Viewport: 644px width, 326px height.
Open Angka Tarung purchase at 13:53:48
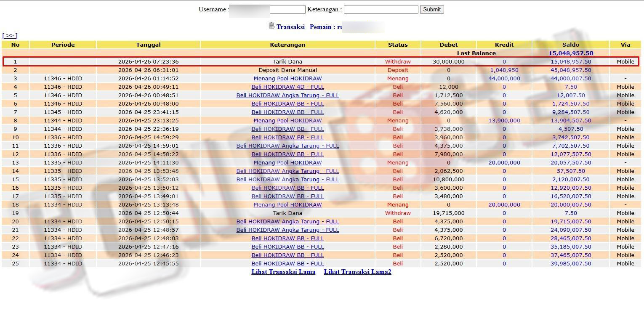click(287, 171)
